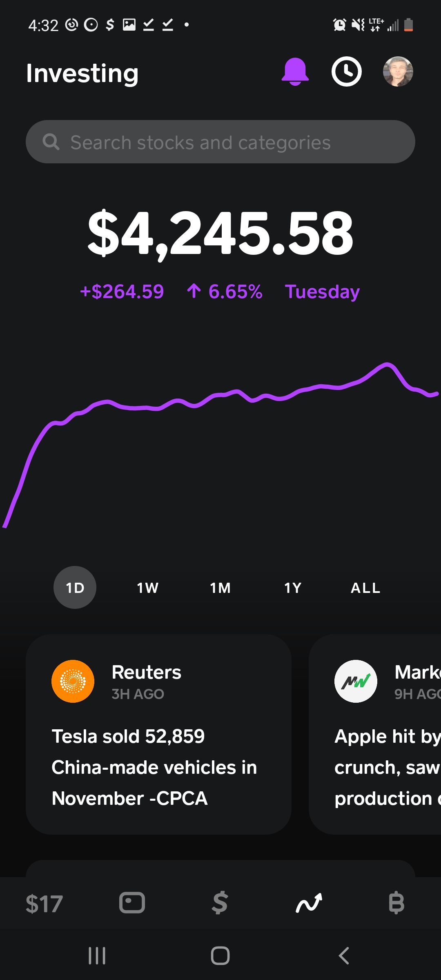Show the 1Y chart range
This screenshot has height=980, width=441.
tap(293, 588)
